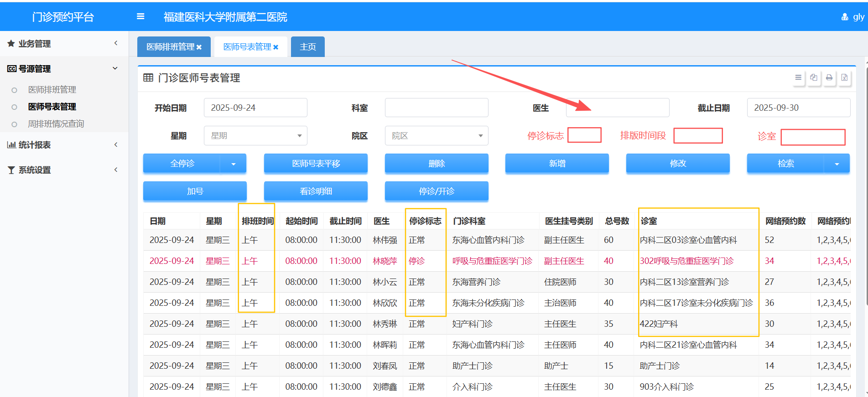Select the row for doctor 林秀琳
Image resolution: width=868 pixels, height=397 pixels.
pos(497,324)
